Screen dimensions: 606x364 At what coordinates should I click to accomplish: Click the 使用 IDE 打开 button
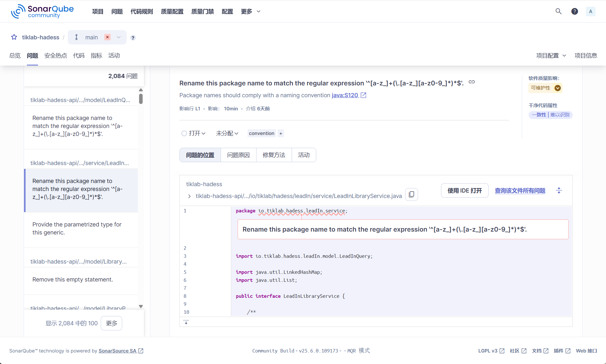[x=465, y=191]
